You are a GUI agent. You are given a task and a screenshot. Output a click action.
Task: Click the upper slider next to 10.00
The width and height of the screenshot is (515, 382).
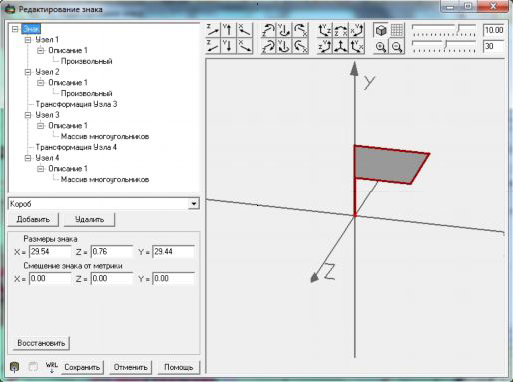(444, 30)
